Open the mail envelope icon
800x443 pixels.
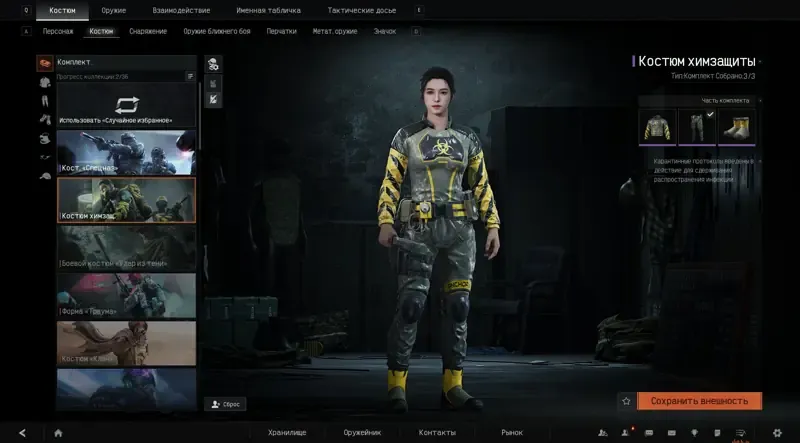point(671,433)
